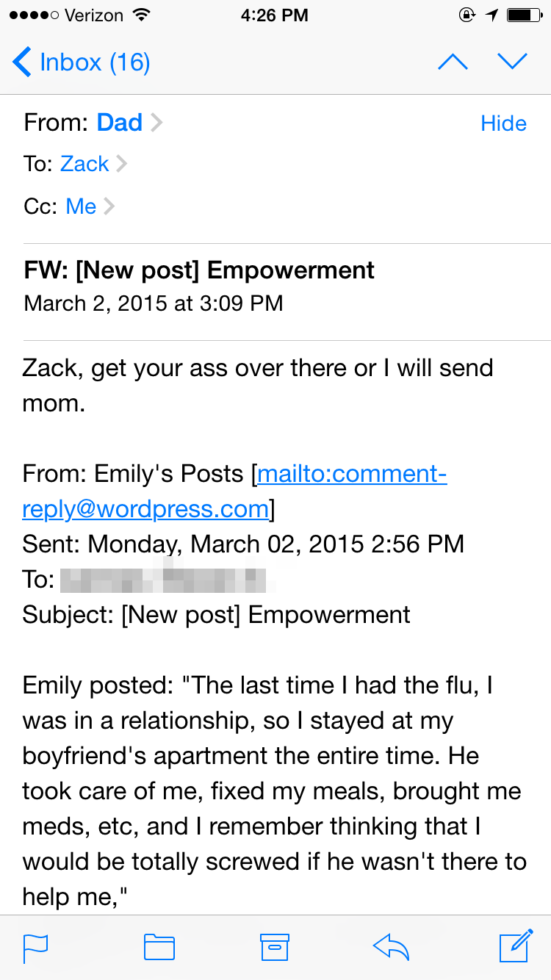Tap the back chevron beside Inbox
This screenshot has height=980, width=551.
[22, 62]
